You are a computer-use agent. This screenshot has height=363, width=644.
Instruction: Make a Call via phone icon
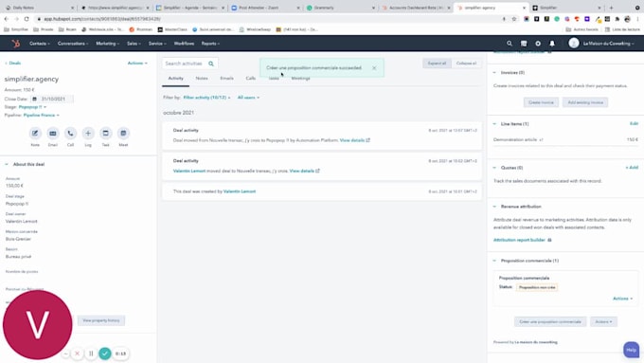coord(70,134)
